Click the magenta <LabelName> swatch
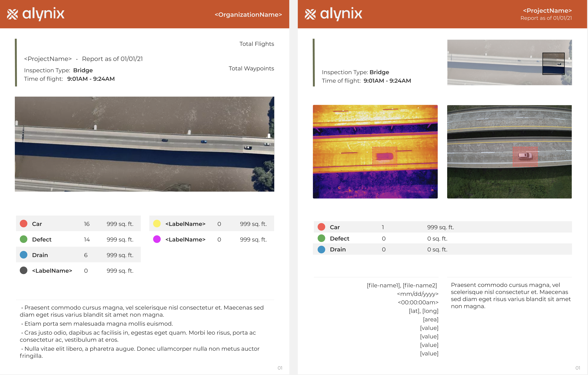The width and height of the screenshot is (588, 375). tap(157, 239)
